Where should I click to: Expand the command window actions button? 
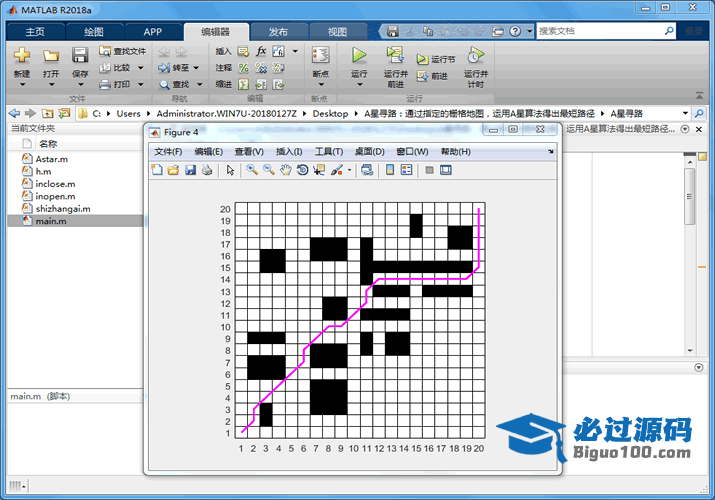[699, 367]
